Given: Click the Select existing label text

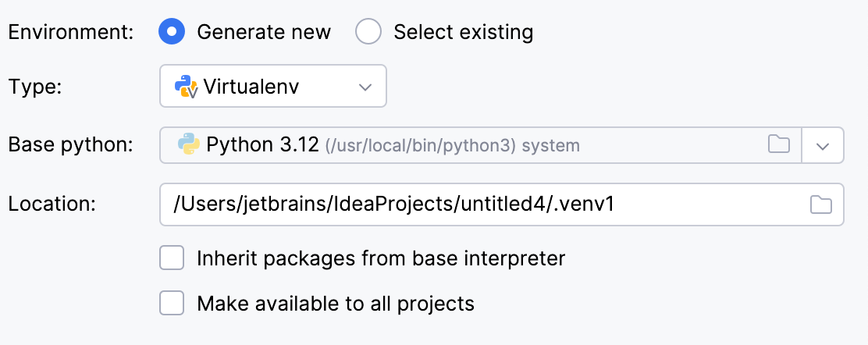Looking at the screenshot, I should pos(464,31).
